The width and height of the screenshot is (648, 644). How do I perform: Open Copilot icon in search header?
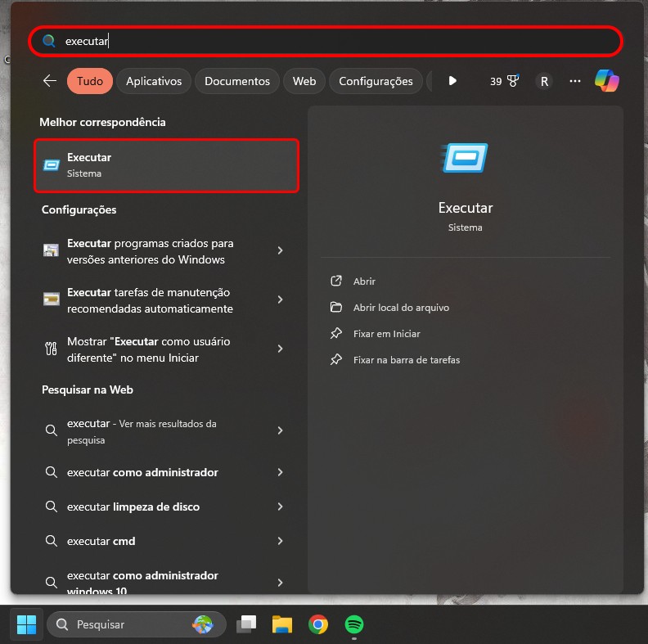tap(606, 81)
